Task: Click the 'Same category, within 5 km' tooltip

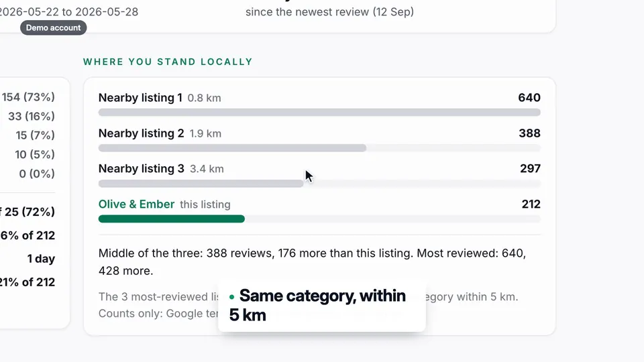Action: (322, 306)
